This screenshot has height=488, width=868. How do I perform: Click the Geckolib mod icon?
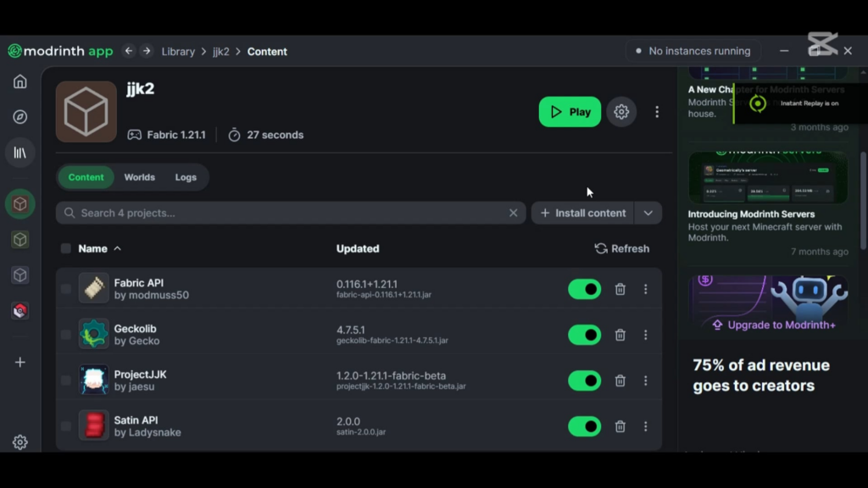tap(93, 334)
